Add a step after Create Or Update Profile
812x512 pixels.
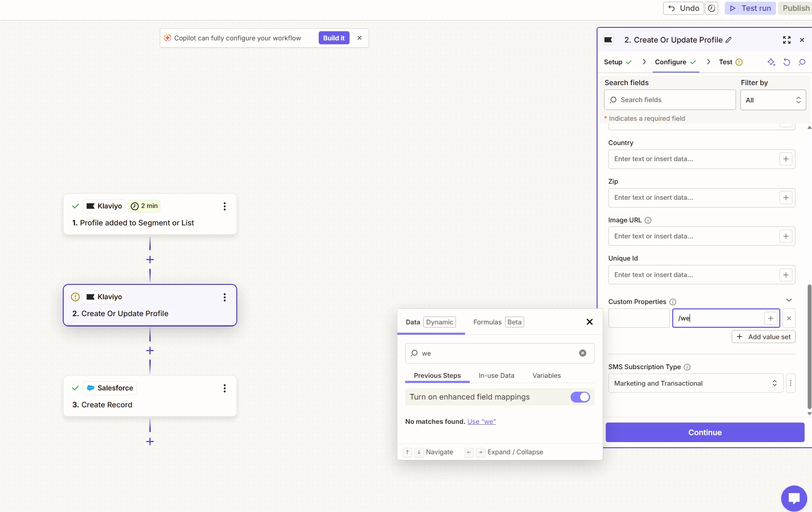click(x=150, y=350)
